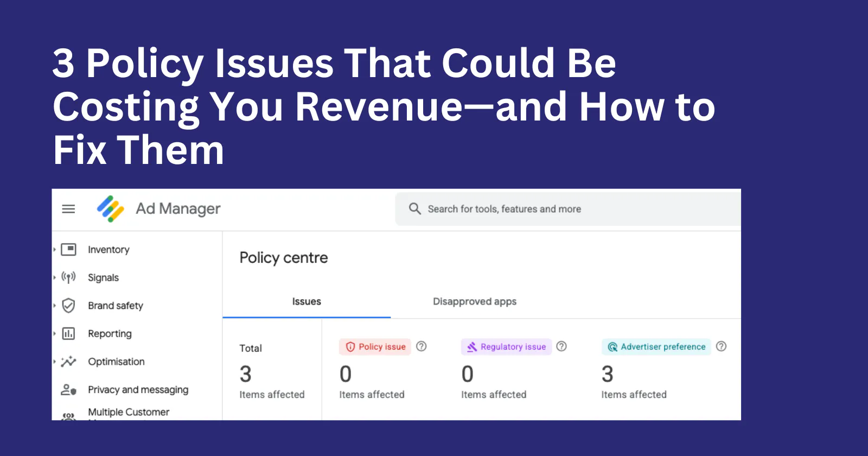This screenshot has width=868, height=456.
Task: Open Privacy and messaging menu item
Action: coord(138,390)
